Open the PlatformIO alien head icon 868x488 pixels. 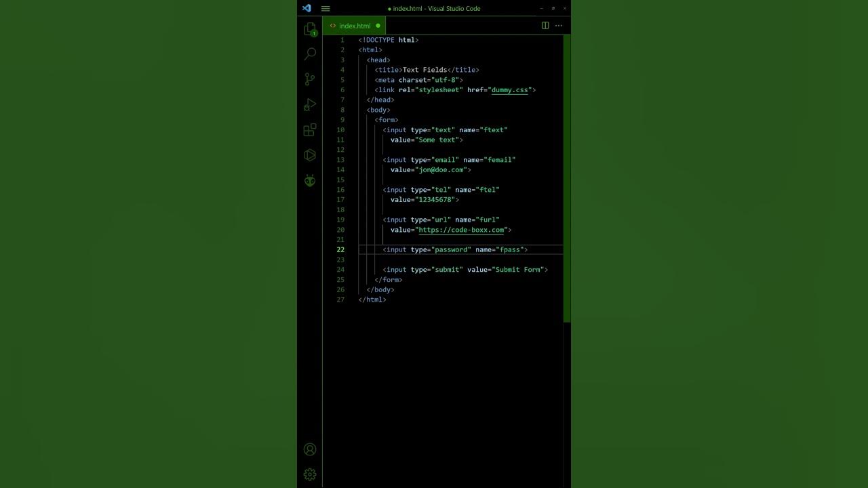tap(310, 180)
